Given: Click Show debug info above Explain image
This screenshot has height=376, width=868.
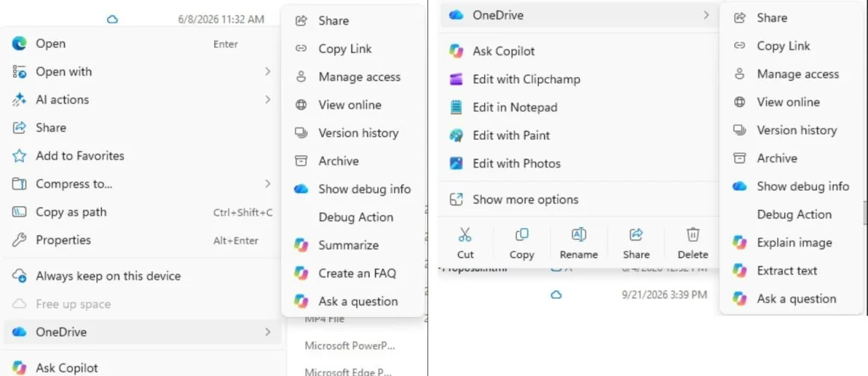Looking at the screenshot, I should point(792,186).
